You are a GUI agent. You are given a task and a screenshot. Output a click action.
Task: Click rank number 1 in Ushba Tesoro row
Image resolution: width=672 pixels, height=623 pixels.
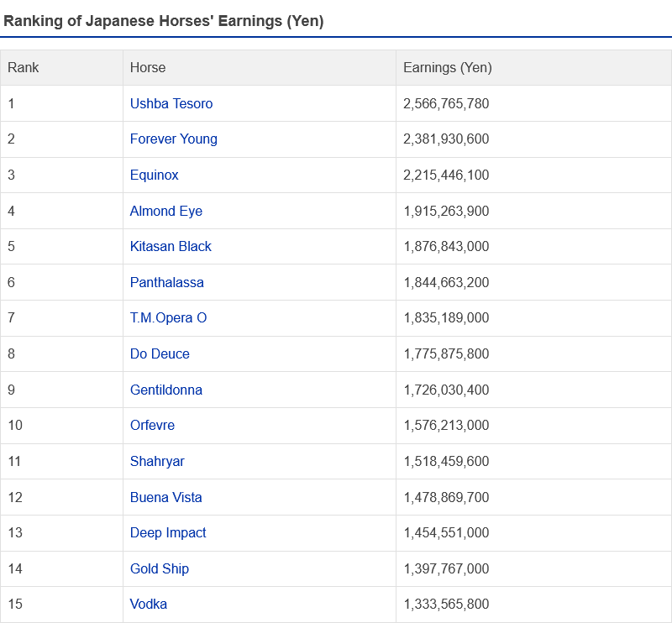tap(11, 103)
